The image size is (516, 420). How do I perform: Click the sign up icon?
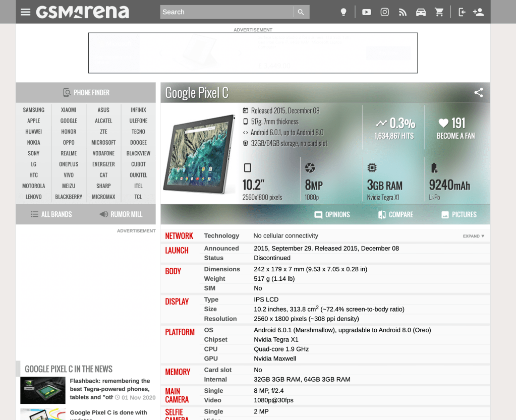coord(478,12)
